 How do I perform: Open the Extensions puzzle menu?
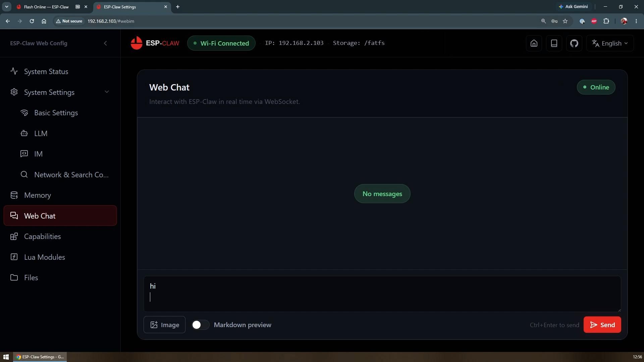pos(606,21)
